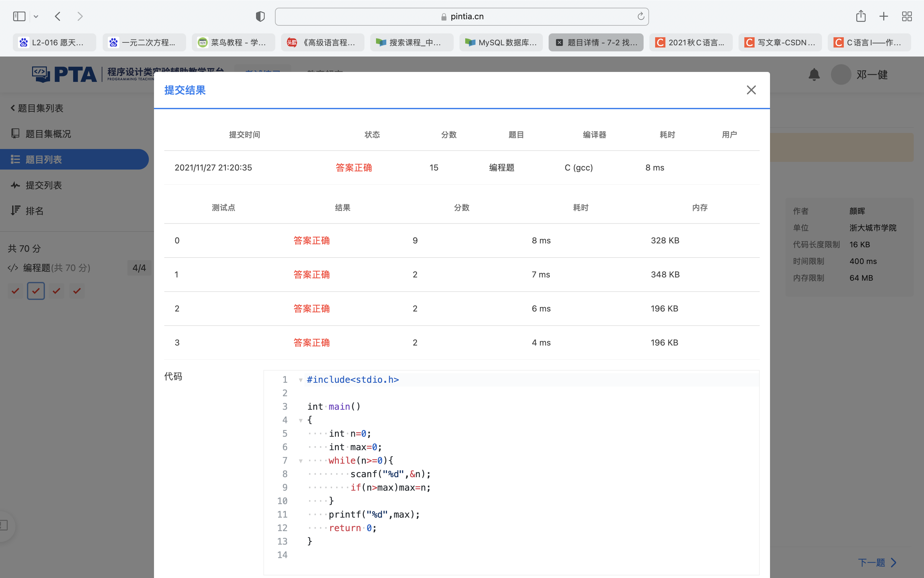Click the 400 ms time limit value
The width and height of the screenshot is (924, 578).
(x=863, y=261)
